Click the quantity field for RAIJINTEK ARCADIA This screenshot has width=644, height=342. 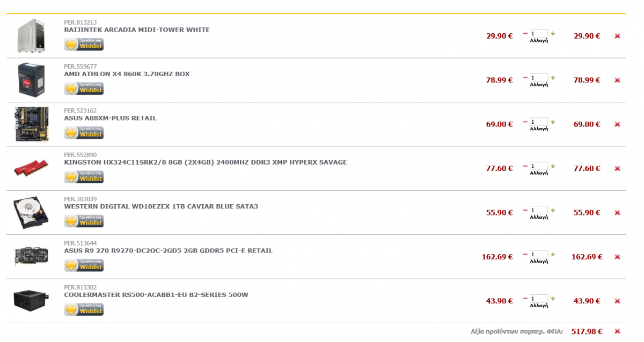pos(539,33)
